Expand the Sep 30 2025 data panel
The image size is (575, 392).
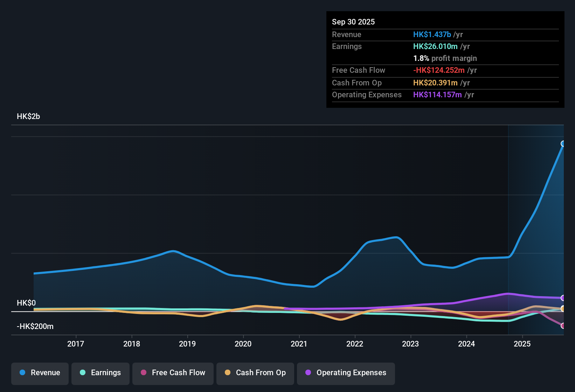point(353,22)
